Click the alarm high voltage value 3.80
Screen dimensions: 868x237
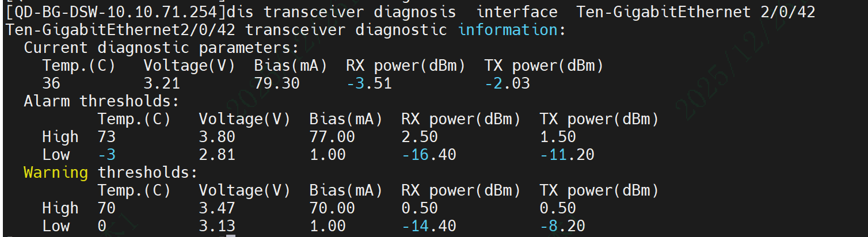tap(217, 137)
